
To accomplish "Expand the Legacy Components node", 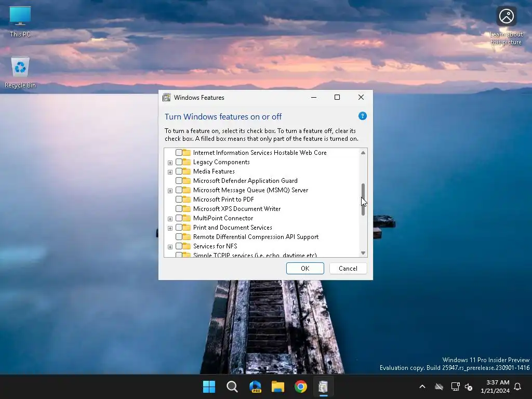I will coord(170,163).
